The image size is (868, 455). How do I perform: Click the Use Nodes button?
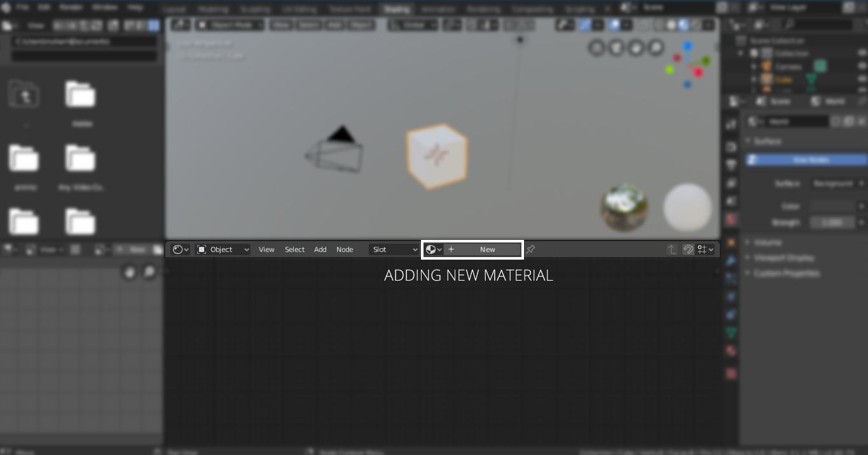pyautogui.click(x=806, y=160)
